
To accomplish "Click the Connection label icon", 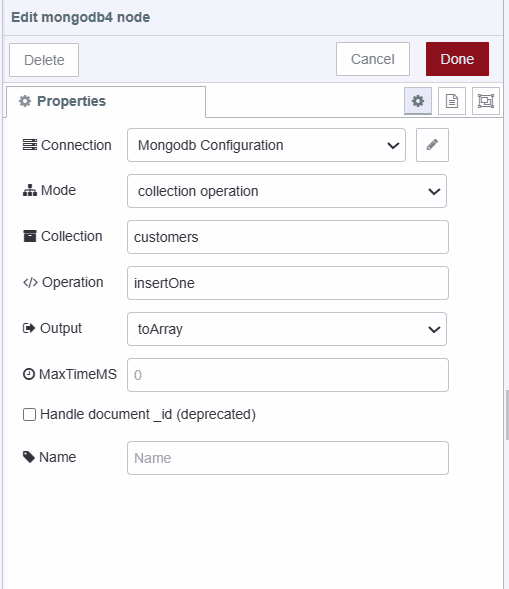I will point(30,145).
